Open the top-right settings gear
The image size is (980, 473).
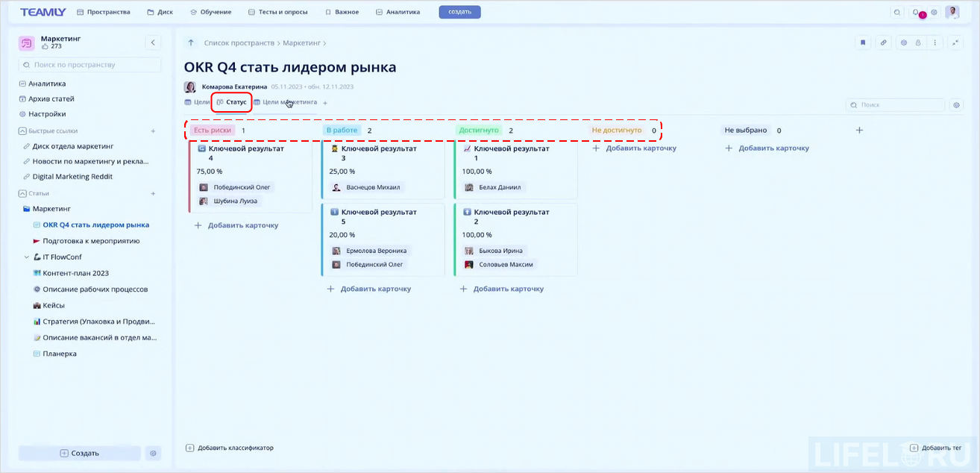pos(934,12)
